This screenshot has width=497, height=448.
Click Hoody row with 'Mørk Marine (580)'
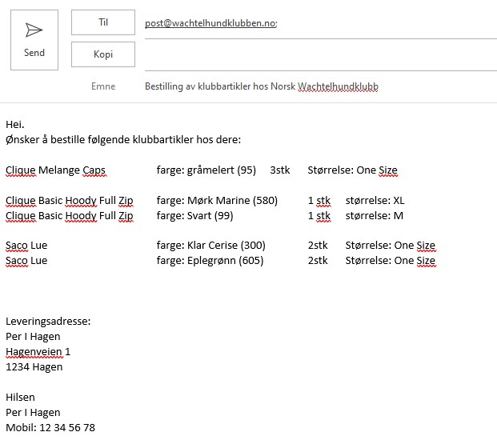coord(217,201)
